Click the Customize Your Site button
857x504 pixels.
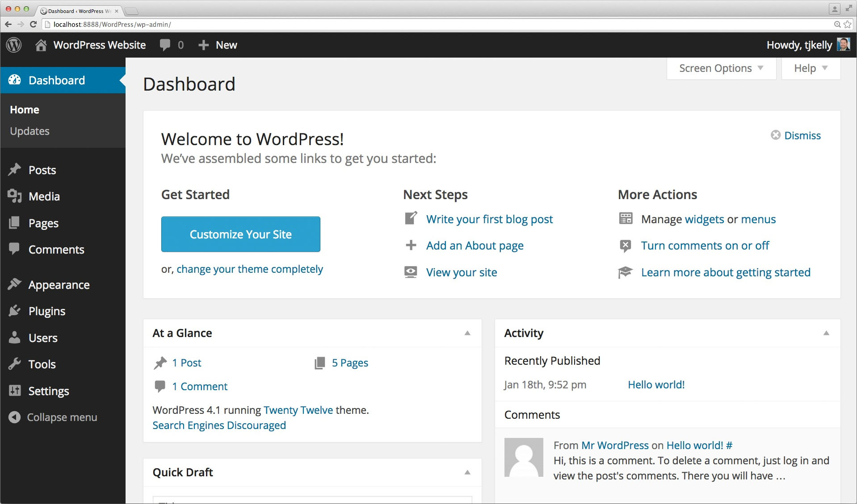coord(241,234)
